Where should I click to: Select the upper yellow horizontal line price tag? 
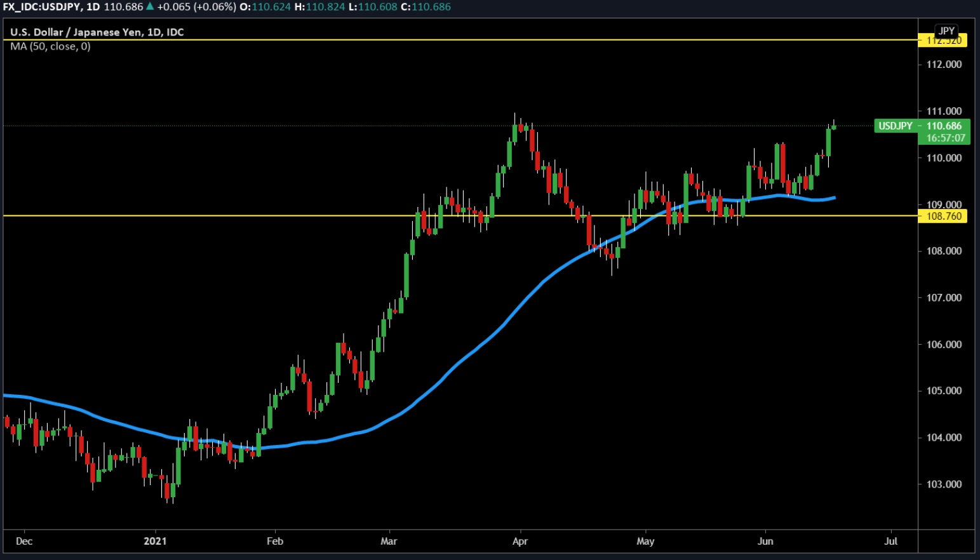point(944,41)
